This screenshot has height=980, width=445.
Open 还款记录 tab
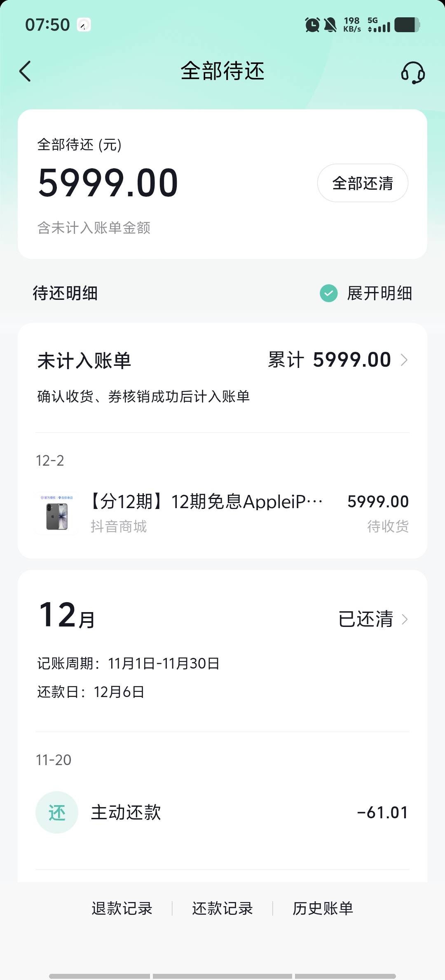coord(222,908)
